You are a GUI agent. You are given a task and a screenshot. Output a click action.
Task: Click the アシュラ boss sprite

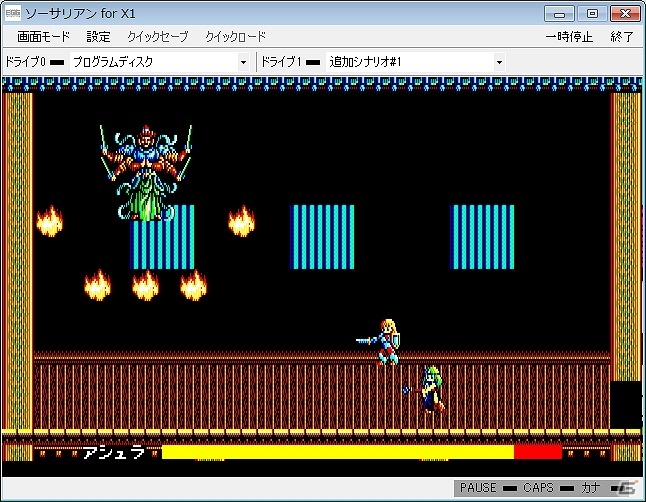point(146,172)
